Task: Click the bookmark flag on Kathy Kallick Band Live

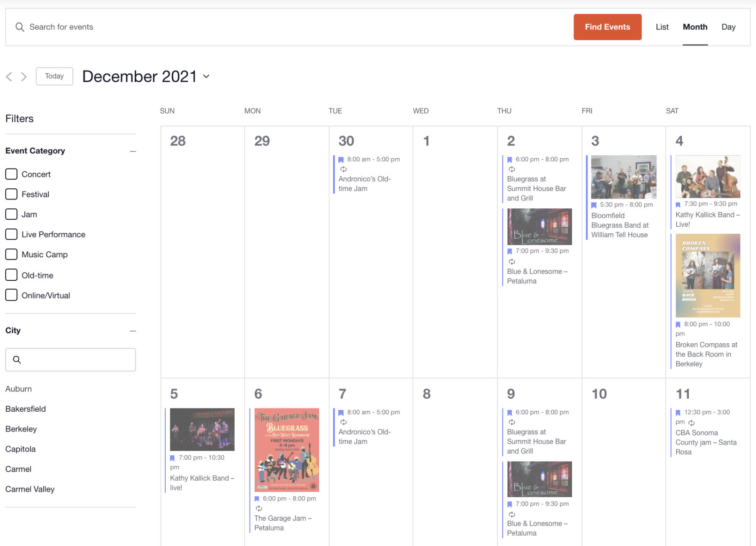Action: [x=678, y=204]
